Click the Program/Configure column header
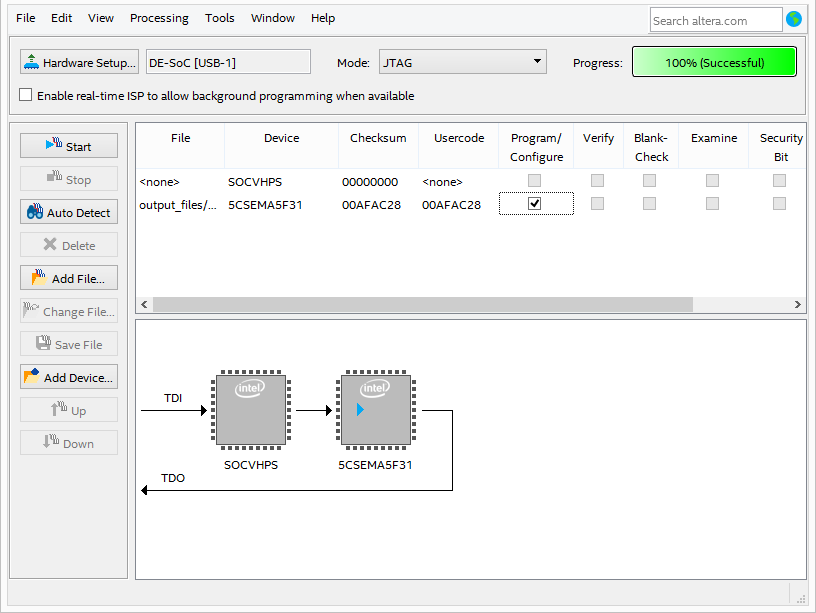The image size is (816, 613). [536, 147]
